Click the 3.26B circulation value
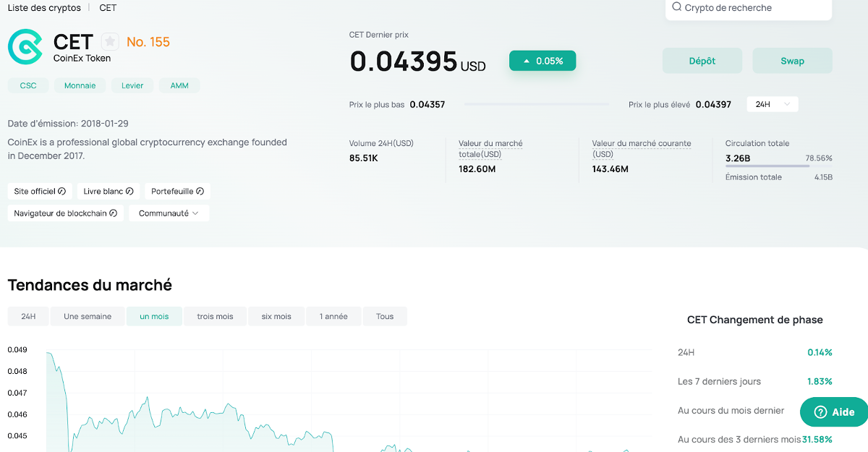The width and height of the screenshot is (868, 452). click(738, 158)
